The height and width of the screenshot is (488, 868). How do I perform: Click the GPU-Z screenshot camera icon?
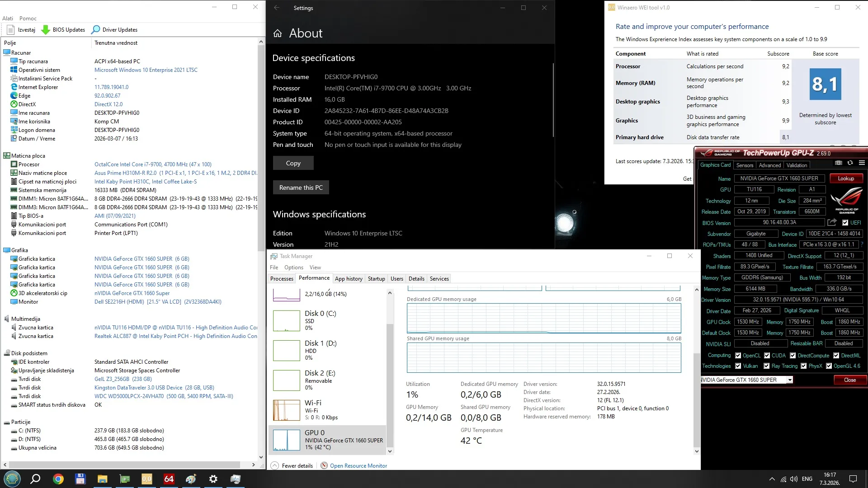click(839, 163)
